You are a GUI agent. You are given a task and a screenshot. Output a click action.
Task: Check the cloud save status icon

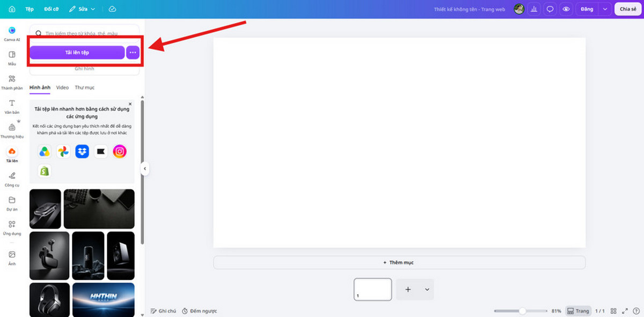click(112, 9)
